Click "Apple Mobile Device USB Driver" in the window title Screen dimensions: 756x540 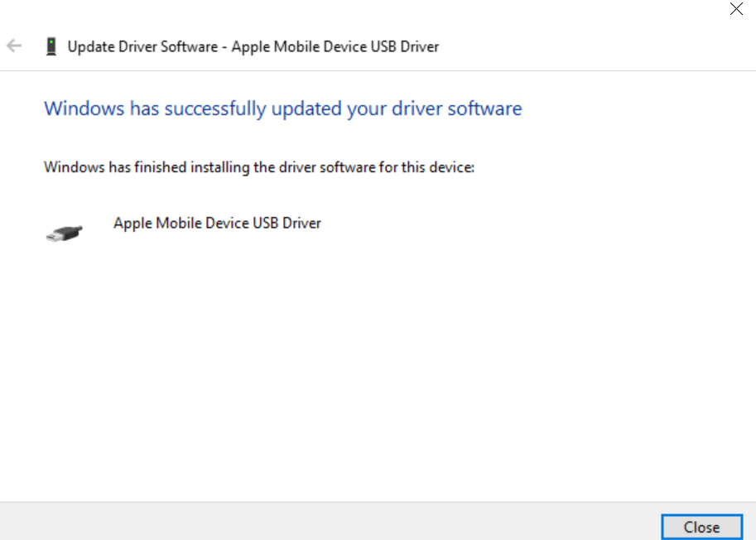click(x=335, y=46)
